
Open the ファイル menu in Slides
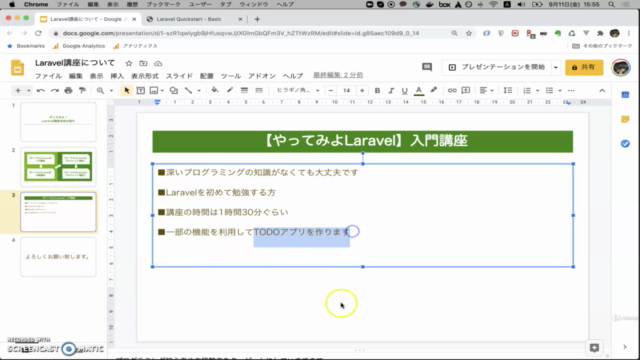coord(48,76)
